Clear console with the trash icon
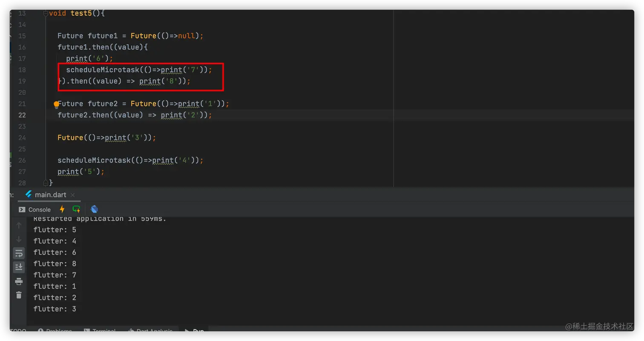Viewport: 644px width, 341px height. 19,295
